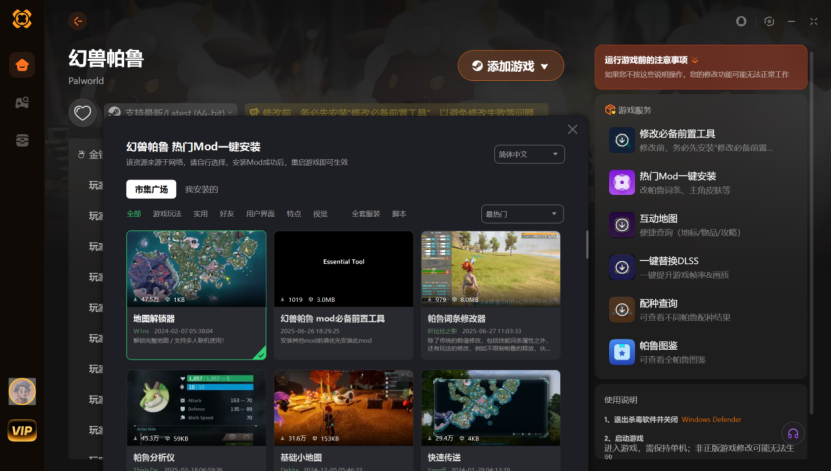
Task: Click the 热门Mod一键安装 purple icon
Action: click(x=622, y=182)
